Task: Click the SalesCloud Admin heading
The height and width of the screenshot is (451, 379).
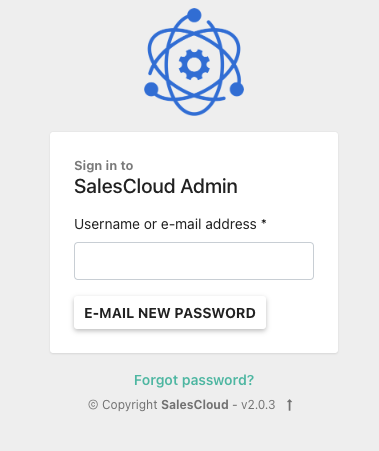Action: pos(156,186)
